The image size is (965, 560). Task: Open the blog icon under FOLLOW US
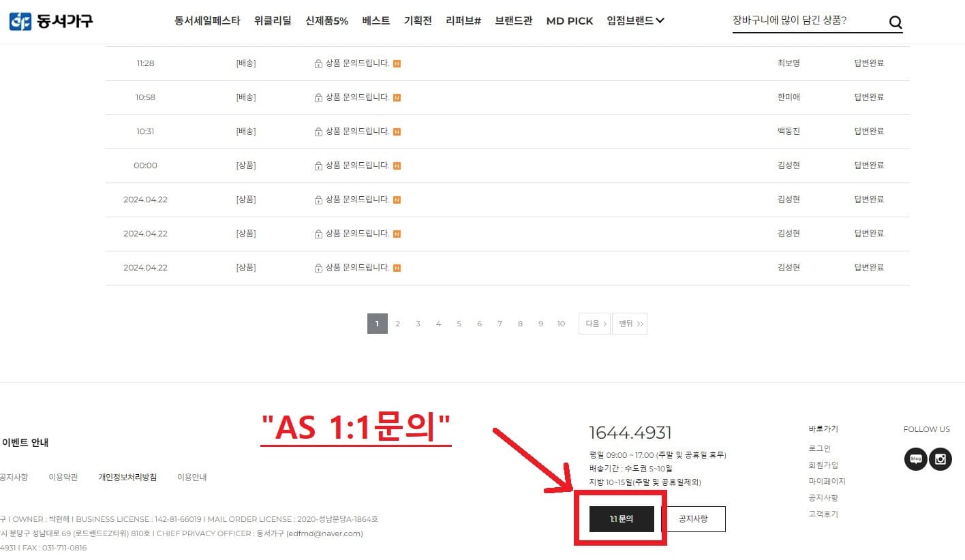pos(915,459)
